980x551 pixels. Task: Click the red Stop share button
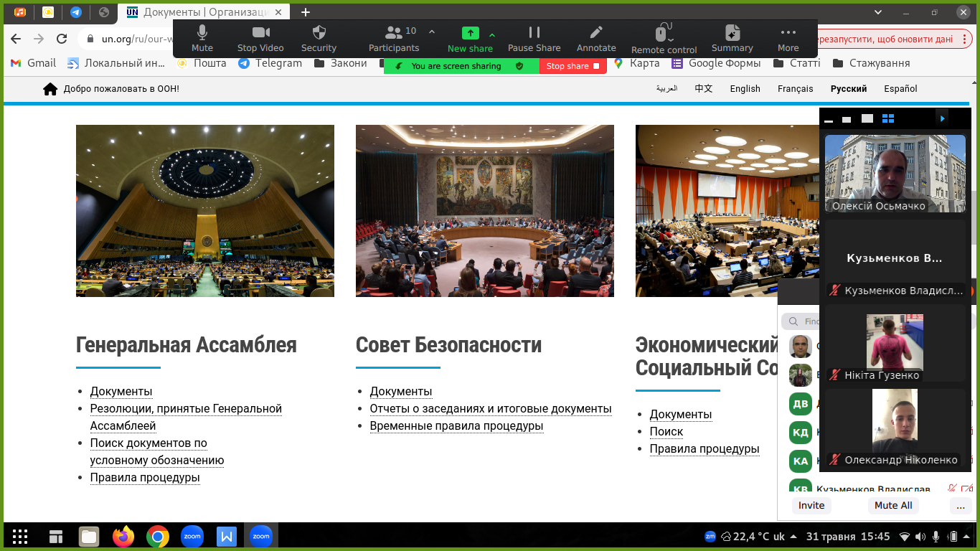tap(573, 66)
